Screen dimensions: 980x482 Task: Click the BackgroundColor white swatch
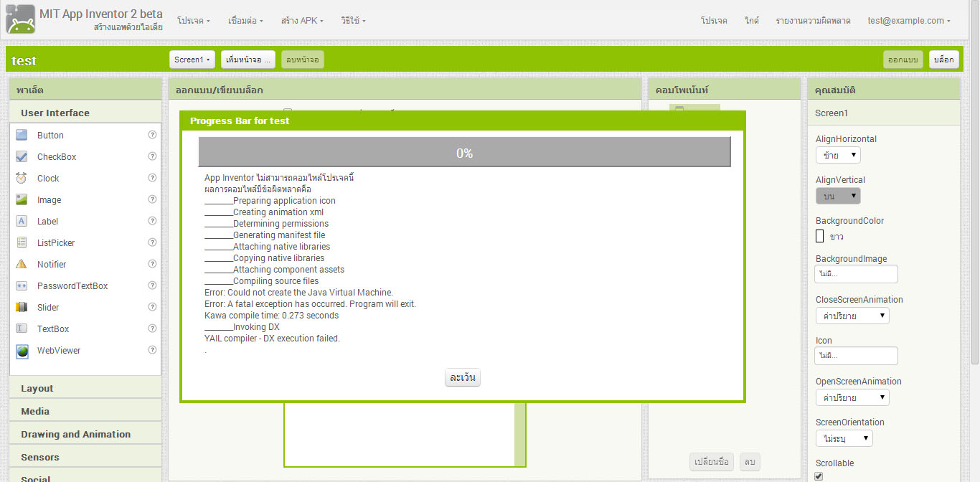coord(819,236)
